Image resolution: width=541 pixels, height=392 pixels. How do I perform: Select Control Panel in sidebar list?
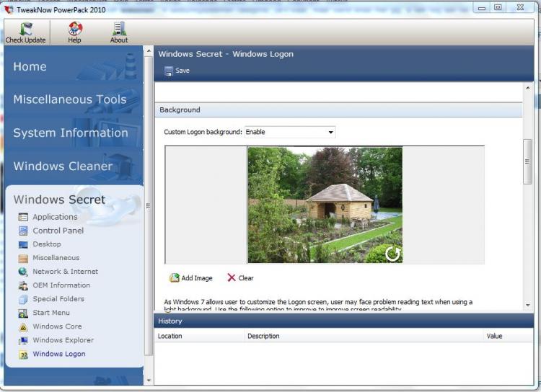pyautogui.click(x=58, y=231)
